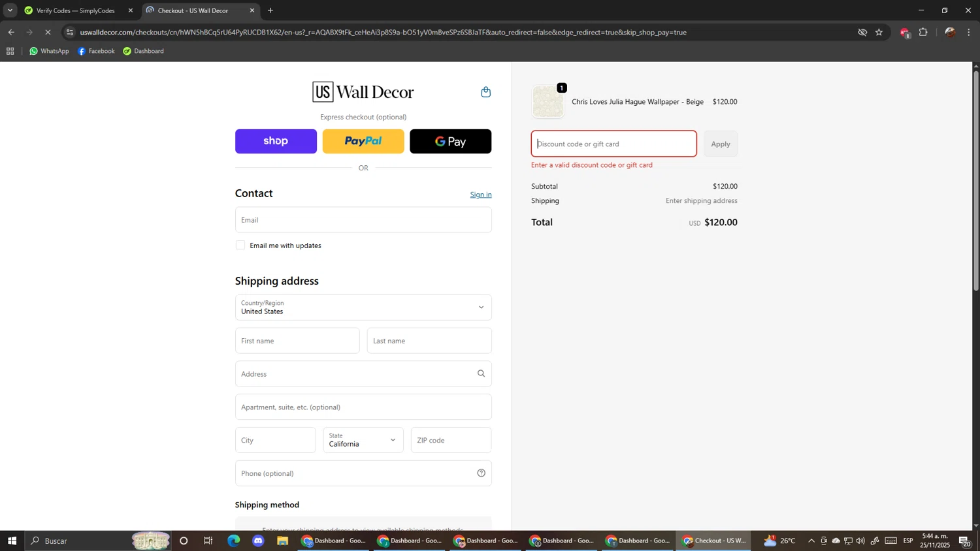980x551 pixels.
Task: Open new browser tab
Action: 270,10
